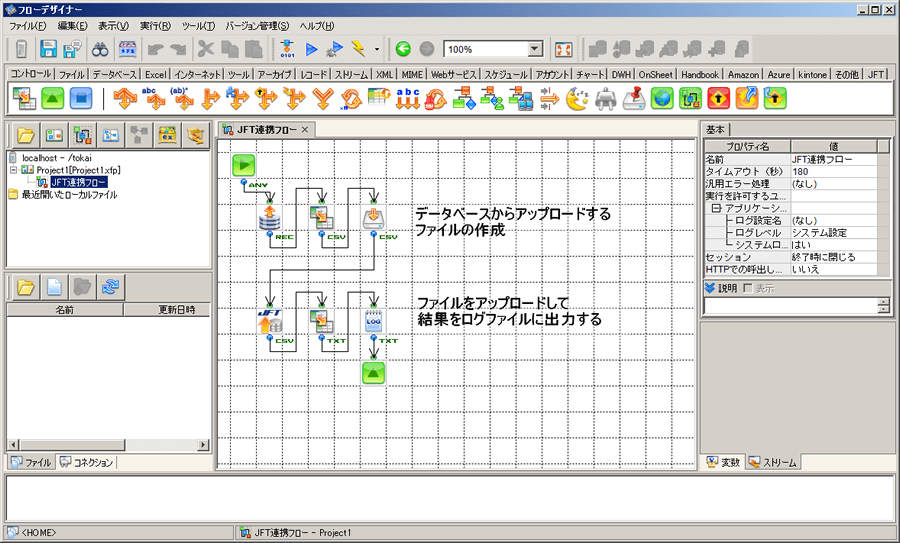Click the green Start node on canvas
Image resolution: width=900 pixels, height=543 pixels.
click(x=245, y=166)
